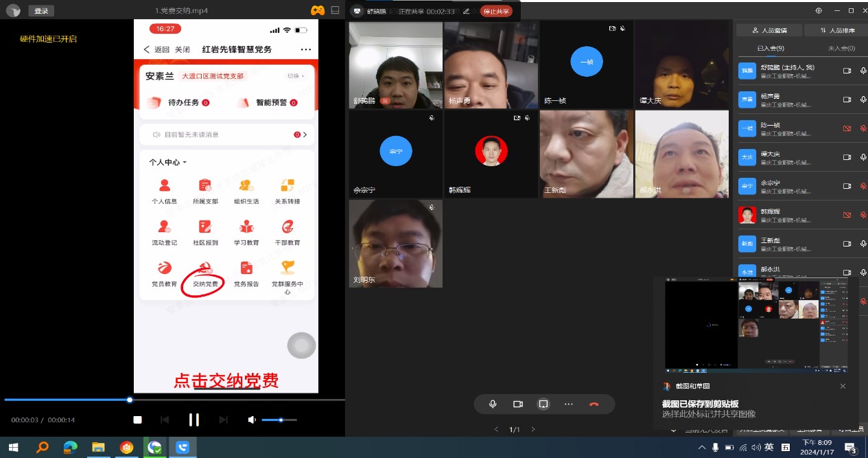Screen dimensions: 868x458
Task: Select 刘明东 video tile
Action: (x=396, y=244)
